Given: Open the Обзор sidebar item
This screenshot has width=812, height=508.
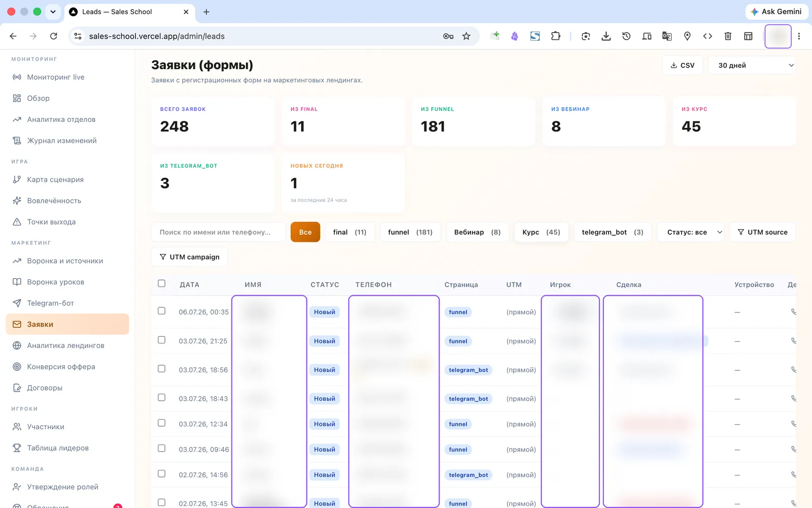Looking at the screenshot, I should coord(38,99).
